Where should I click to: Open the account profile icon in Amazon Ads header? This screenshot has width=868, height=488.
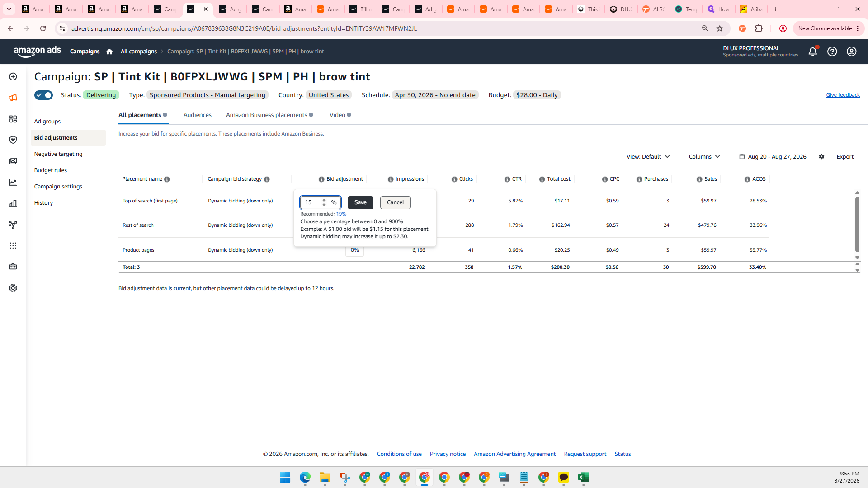(851, 52)
